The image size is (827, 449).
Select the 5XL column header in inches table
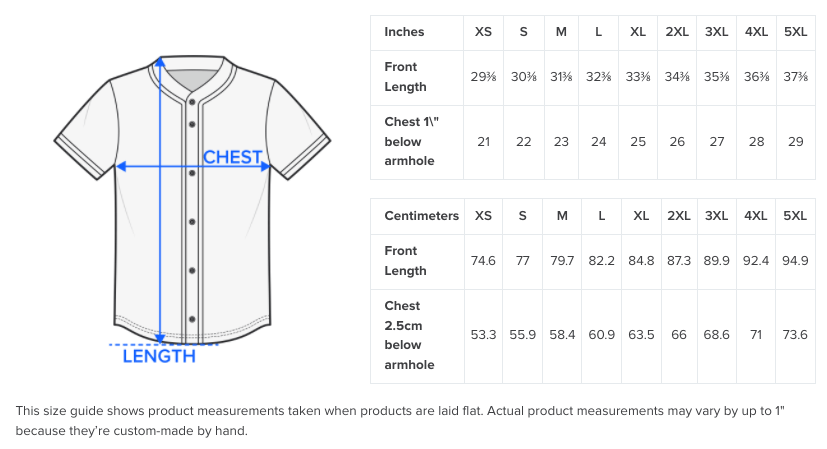(x=795, y=32)
